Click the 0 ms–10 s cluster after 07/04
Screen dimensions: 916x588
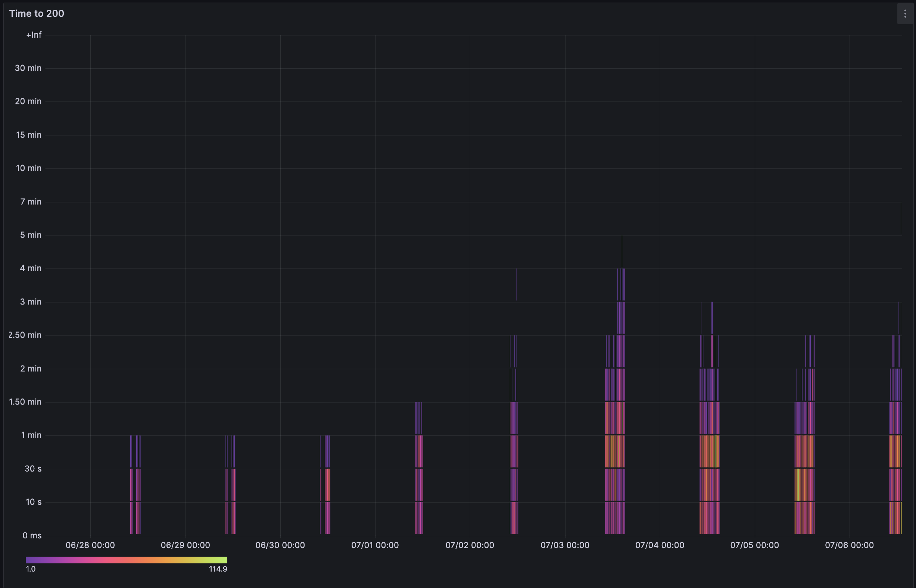coord(709,518)
